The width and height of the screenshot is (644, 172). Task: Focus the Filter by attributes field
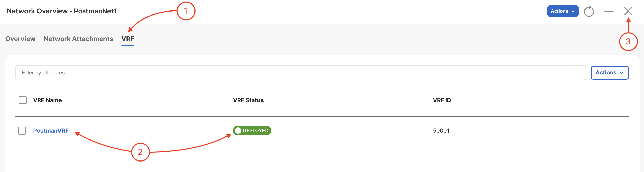(x=301, y=73)
